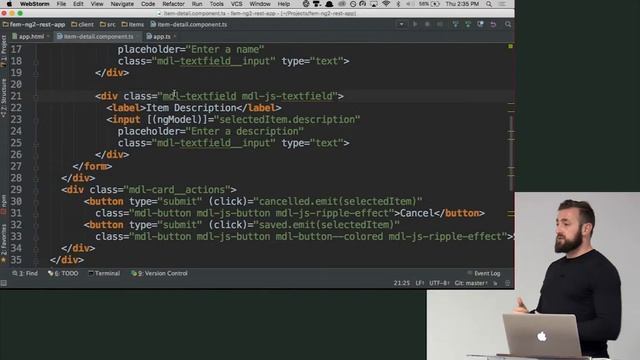The height and width of the screenshot is (360, 640).
Task: Open the Code menu
Action: (x=148, y=4)
